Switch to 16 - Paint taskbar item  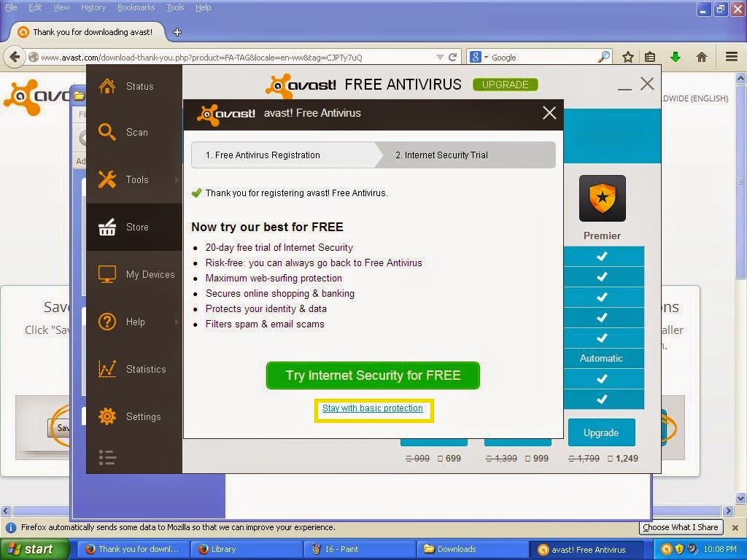point(359,549)
